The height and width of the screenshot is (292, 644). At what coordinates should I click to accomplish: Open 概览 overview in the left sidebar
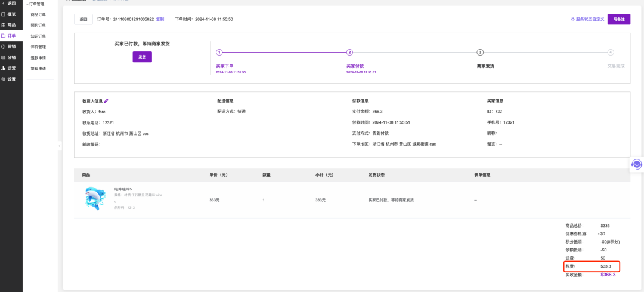click(x=11, y=14)
